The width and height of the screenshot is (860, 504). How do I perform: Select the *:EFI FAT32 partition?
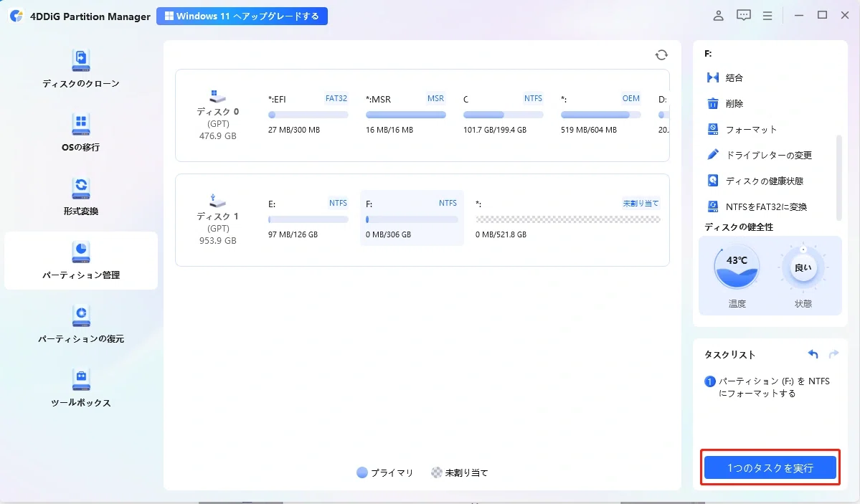[x=308, y=114]
